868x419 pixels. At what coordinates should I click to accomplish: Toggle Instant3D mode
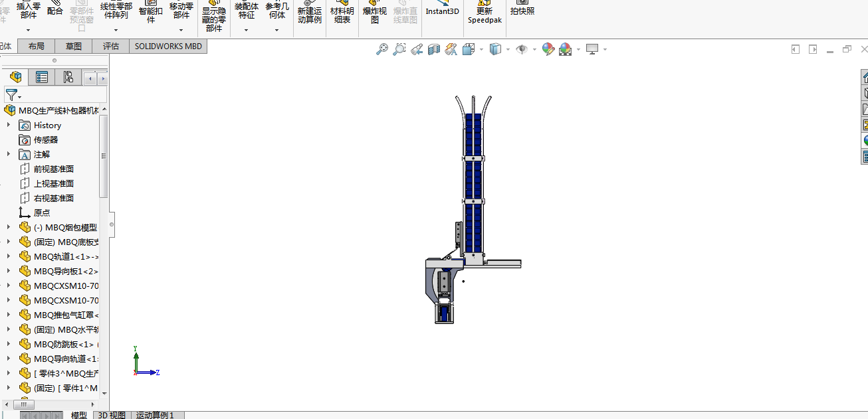tap(442, 11)
